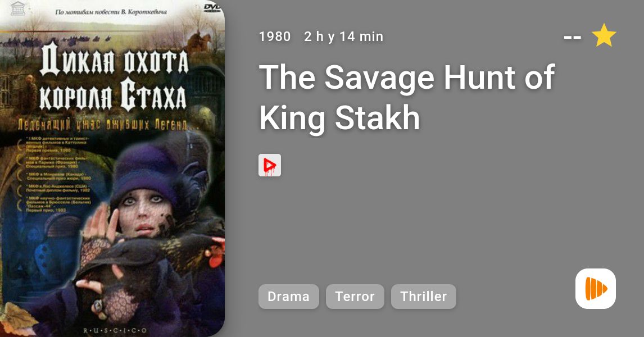
Task: Click the yellow star rating icon
Action: pyautogui.click(x=604, y=35)
